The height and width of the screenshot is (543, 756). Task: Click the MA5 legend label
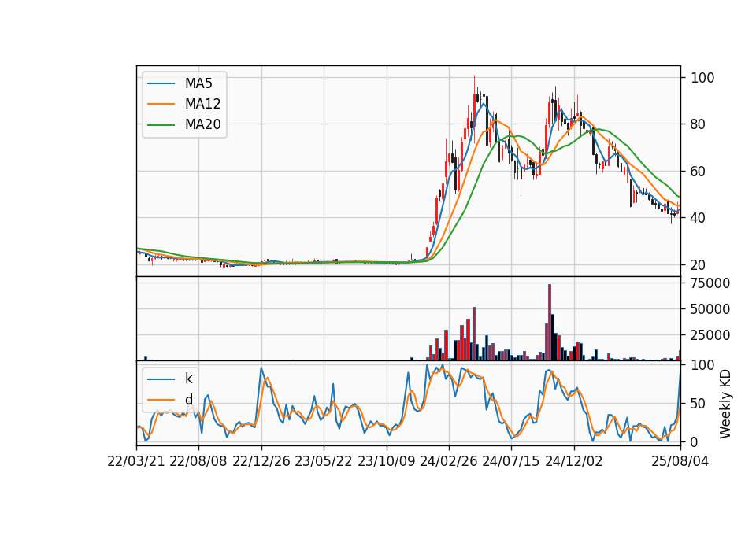click(198, 83)
